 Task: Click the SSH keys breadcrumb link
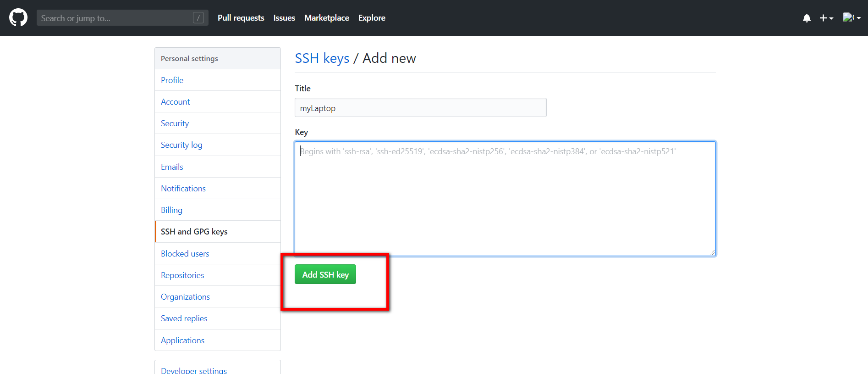322,58
